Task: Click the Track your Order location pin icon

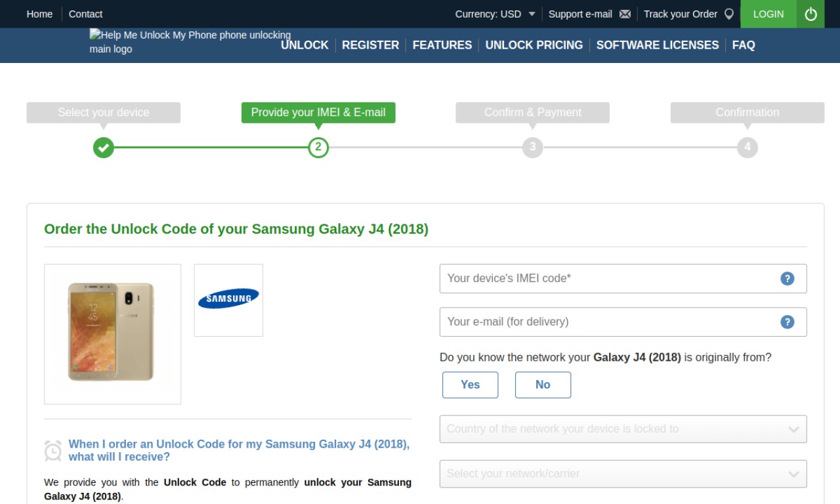Action: point(728,14)
